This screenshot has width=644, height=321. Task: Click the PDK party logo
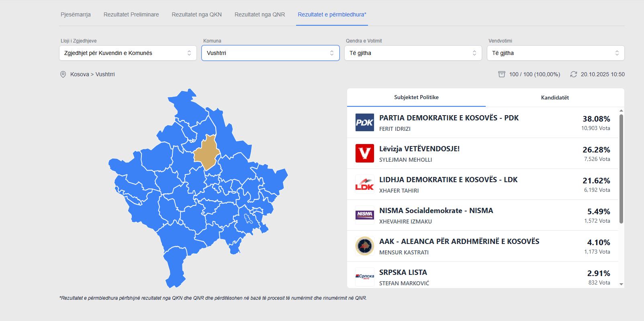364,122
